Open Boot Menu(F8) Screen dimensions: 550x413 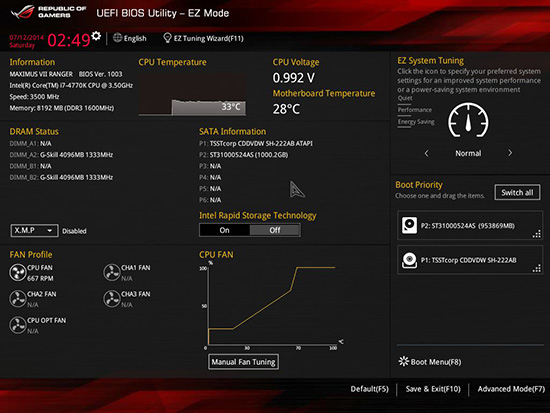tap(436, 362)
